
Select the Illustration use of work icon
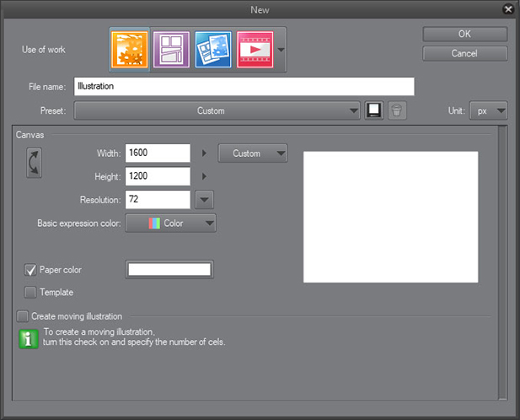tap(129, 49)
